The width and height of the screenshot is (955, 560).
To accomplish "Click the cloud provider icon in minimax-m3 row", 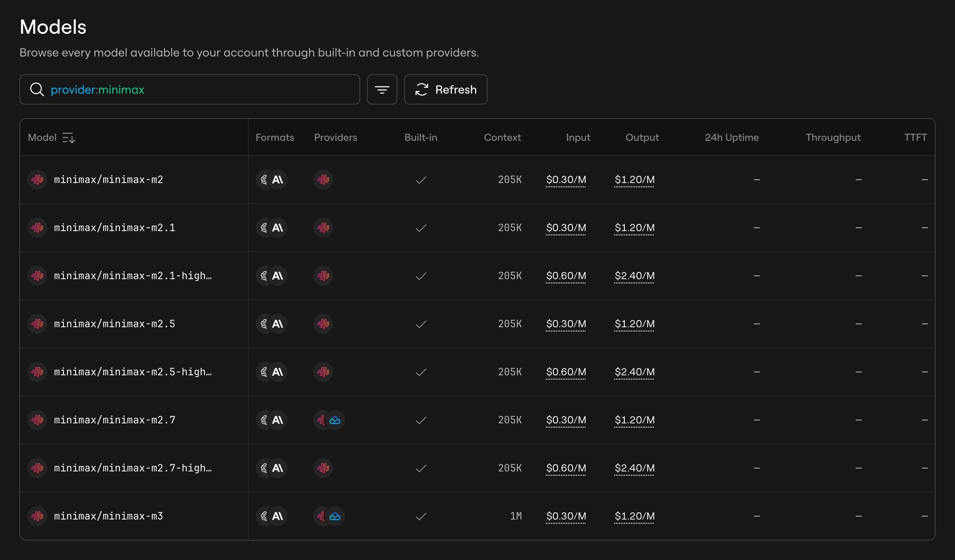I will [x=335, y=516].
